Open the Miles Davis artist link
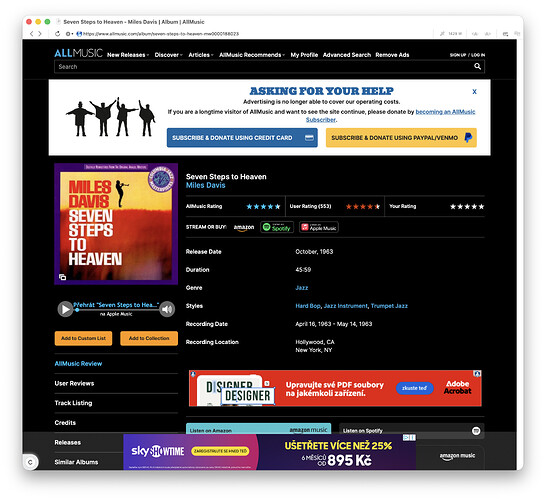 coord(205,186)
